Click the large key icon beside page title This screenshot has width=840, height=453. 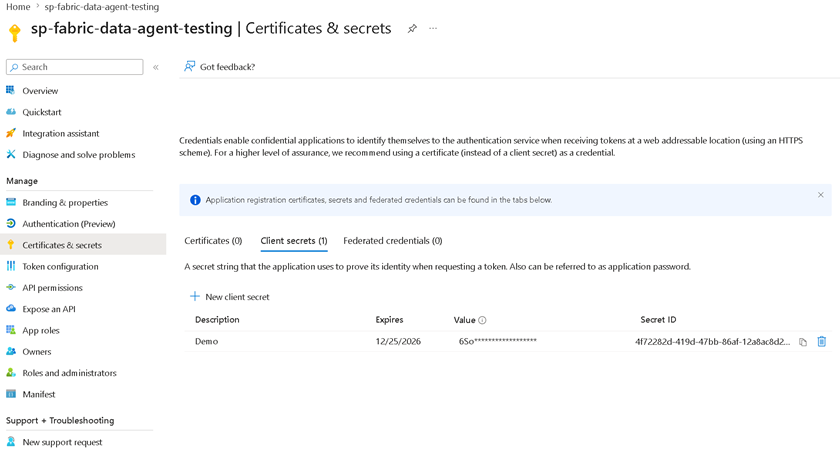[x=15, y=32]
